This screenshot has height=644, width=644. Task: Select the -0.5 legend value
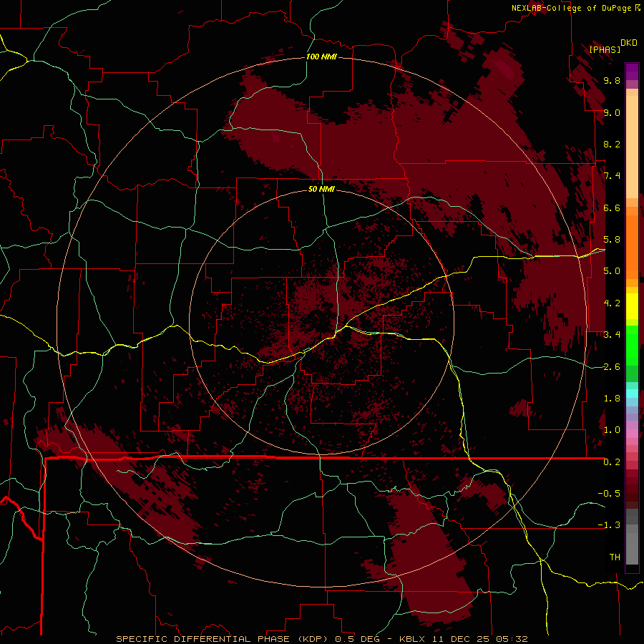pyautogui.click(x=609, y=494)
